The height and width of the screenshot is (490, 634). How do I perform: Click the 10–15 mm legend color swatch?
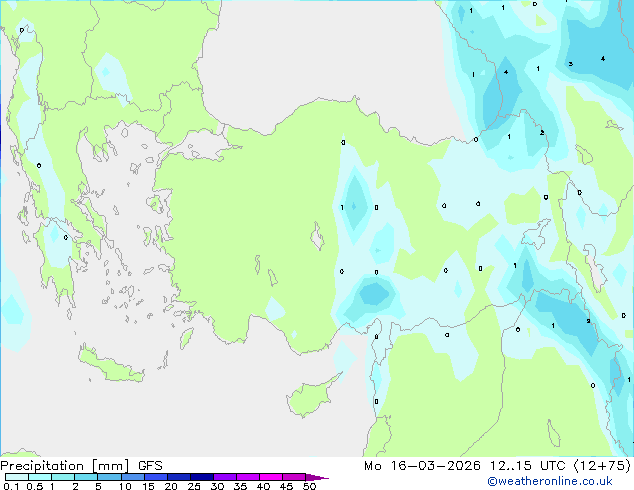tap(132, 477)
